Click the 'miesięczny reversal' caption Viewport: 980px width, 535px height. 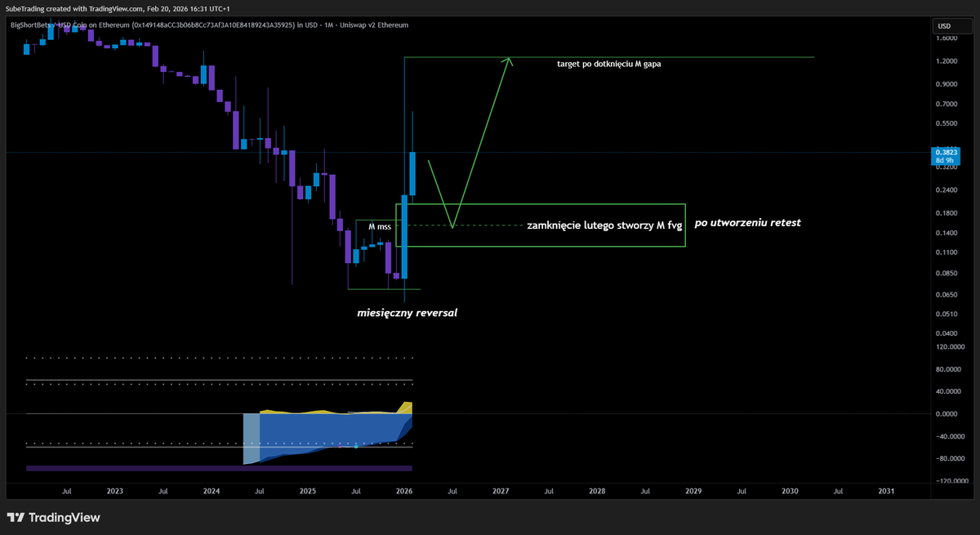(407, 312)
